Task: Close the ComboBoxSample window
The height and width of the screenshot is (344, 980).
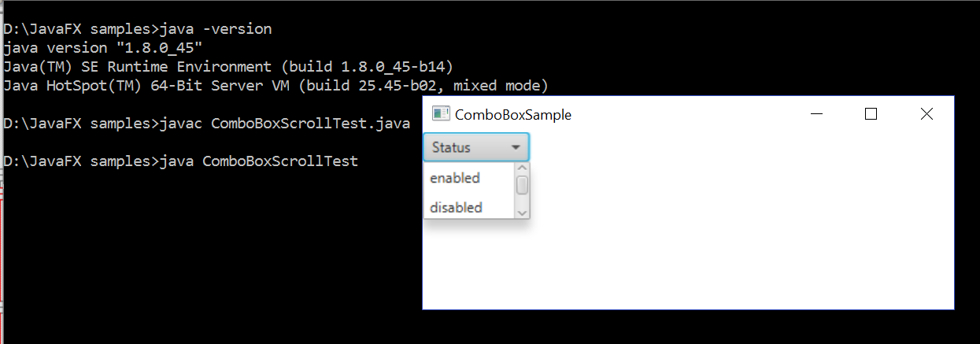Action: [x=926, y=114]
